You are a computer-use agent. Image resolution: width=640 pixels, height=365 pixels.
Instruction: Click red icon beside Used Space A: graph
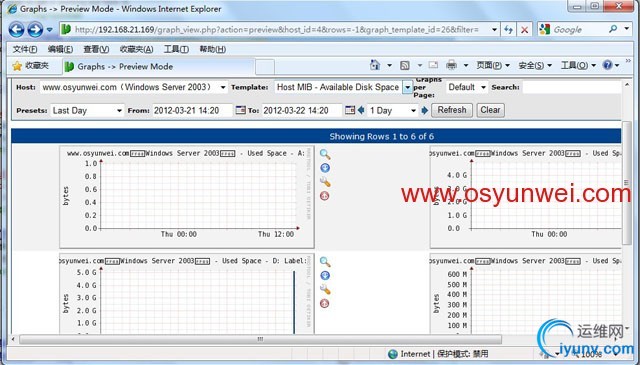325,196
